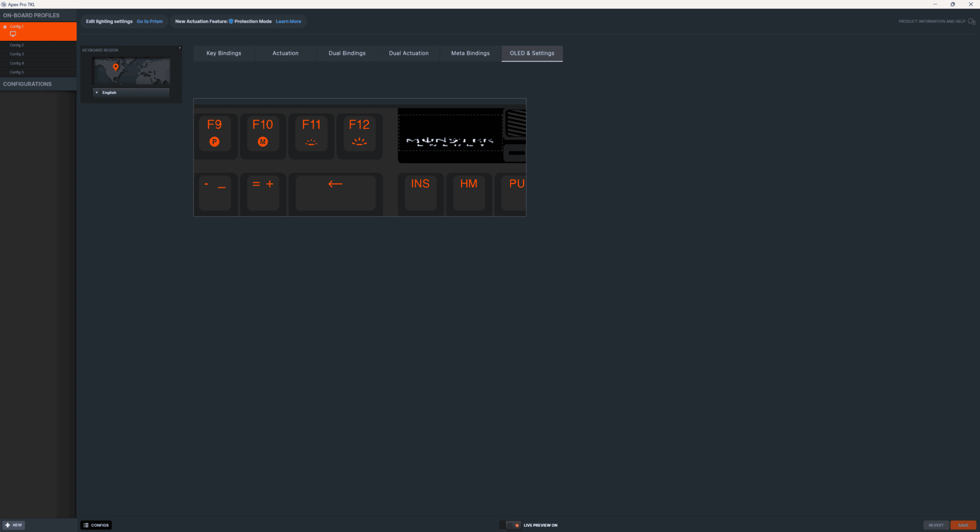Image resolution: width=980 pixels, height=532 pixels.
Task: Click the HM key
Action: pyautogui.click(x=469, y=194)
